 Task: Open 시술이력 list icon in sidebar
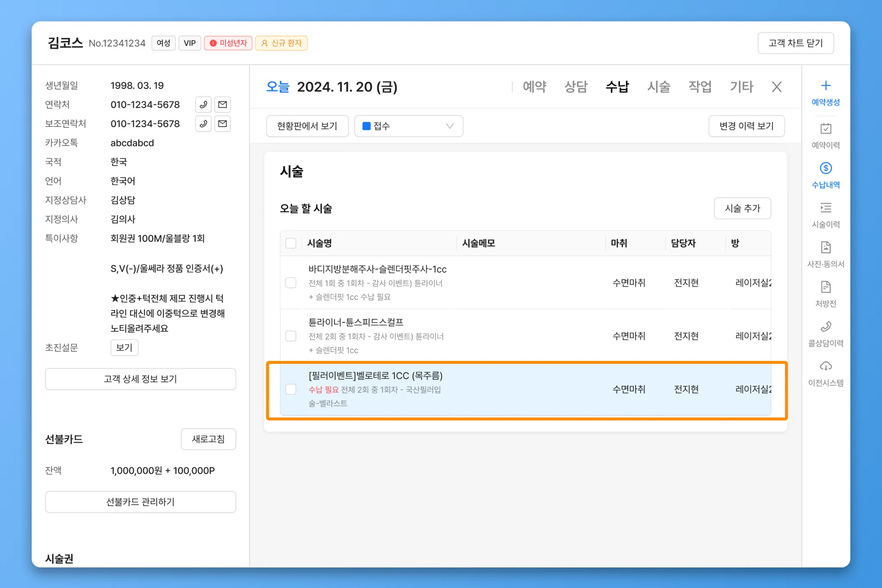(x=826, y=208)
